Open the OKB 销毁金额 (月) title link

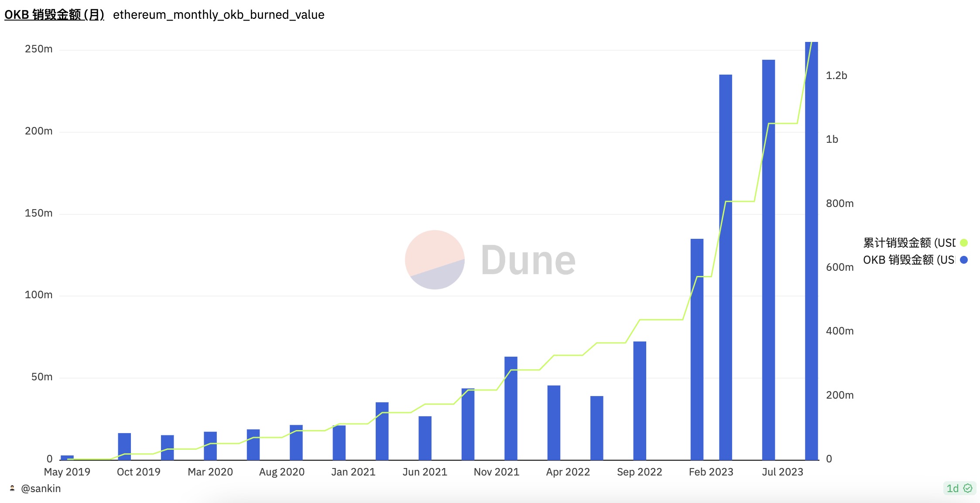pos(54,14)
